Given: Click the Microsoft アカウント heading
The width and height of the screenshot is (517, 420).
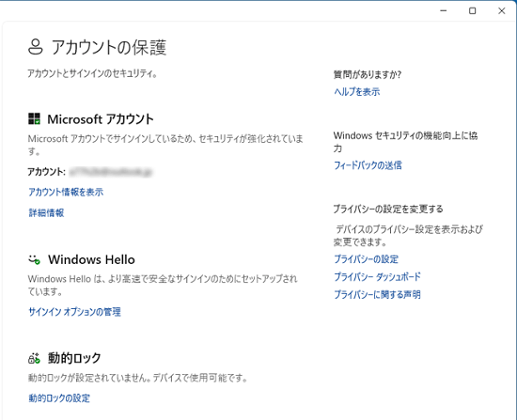Looking at the screenshot, I should 101,119.
